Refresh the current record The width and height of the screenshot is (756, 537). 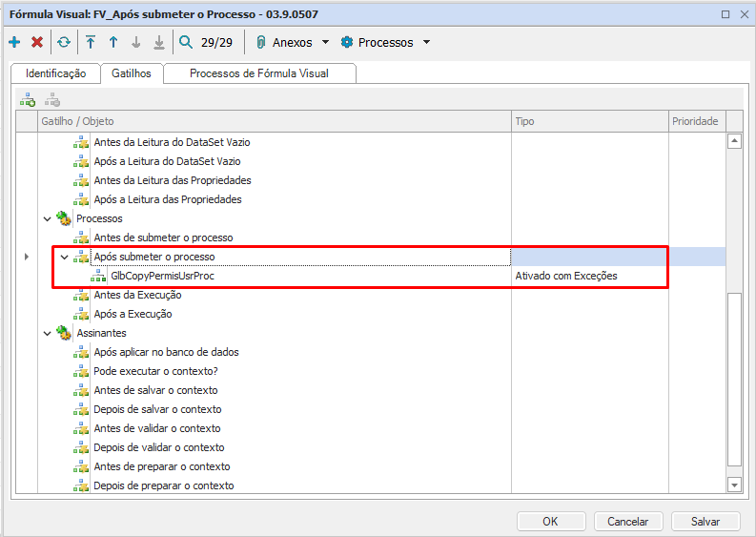64,43
